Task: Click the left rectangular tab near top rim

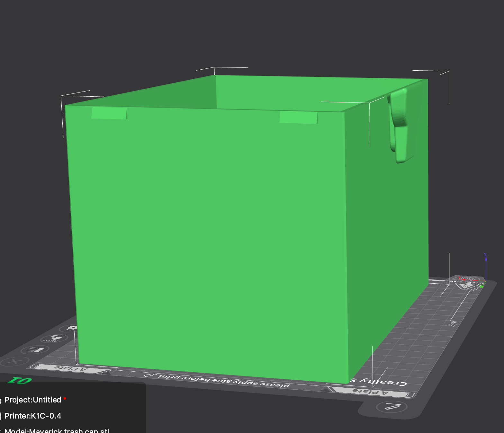Action: 109,113
